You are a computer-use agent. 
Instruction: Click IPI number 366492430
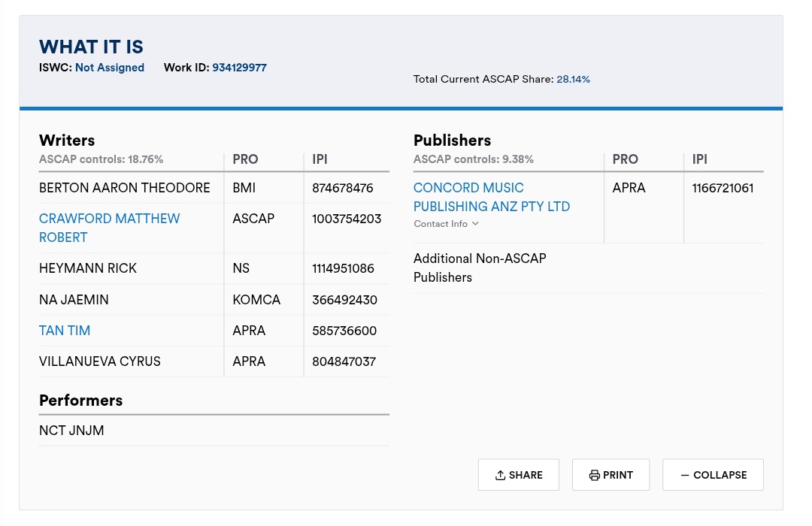(x=344, y=300)
